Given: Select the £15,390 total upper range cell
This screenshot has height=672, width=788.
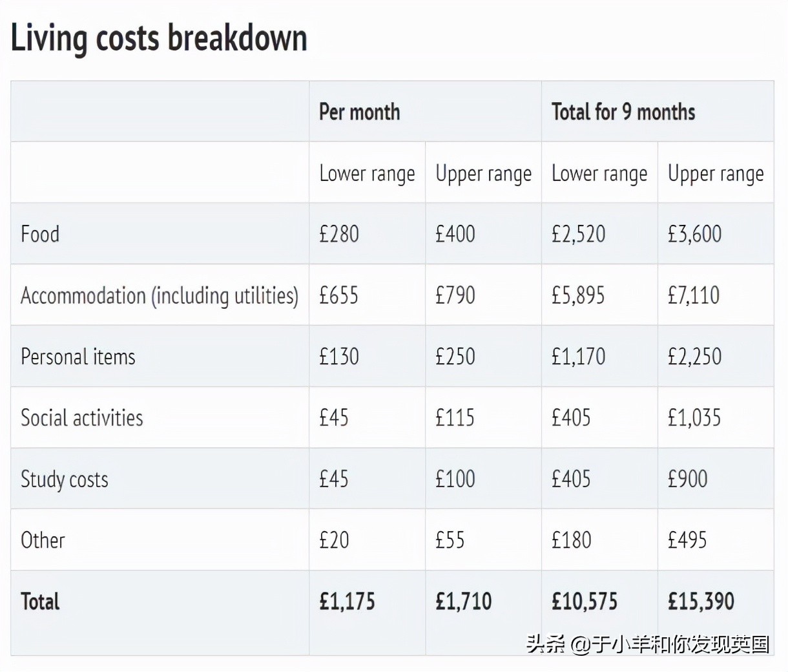Looking at the screenshot, I should [701, 602].
